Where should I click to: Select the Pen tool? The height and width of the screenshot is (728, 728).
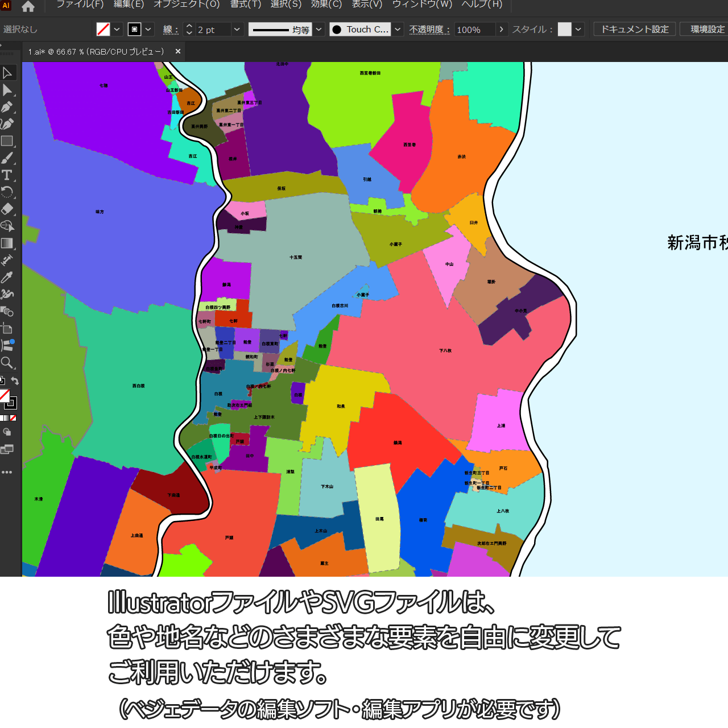(7, 107)
